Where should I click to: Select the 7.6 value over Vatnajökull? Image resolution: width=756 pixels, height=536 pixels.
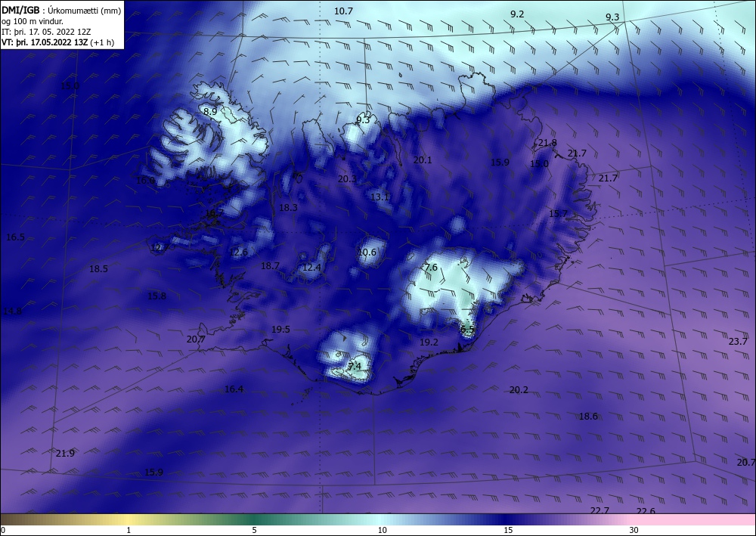[431, 267]
